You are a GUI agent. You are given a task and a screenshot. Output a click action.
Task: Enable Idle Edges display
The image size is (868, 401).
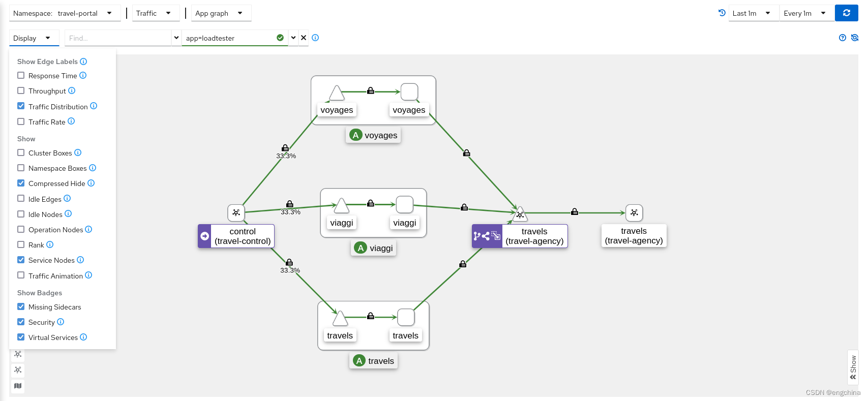21,198
